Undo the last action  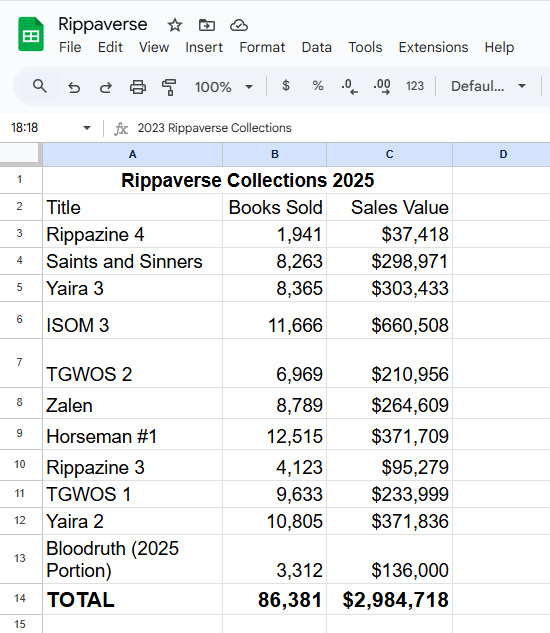point(74,87)
